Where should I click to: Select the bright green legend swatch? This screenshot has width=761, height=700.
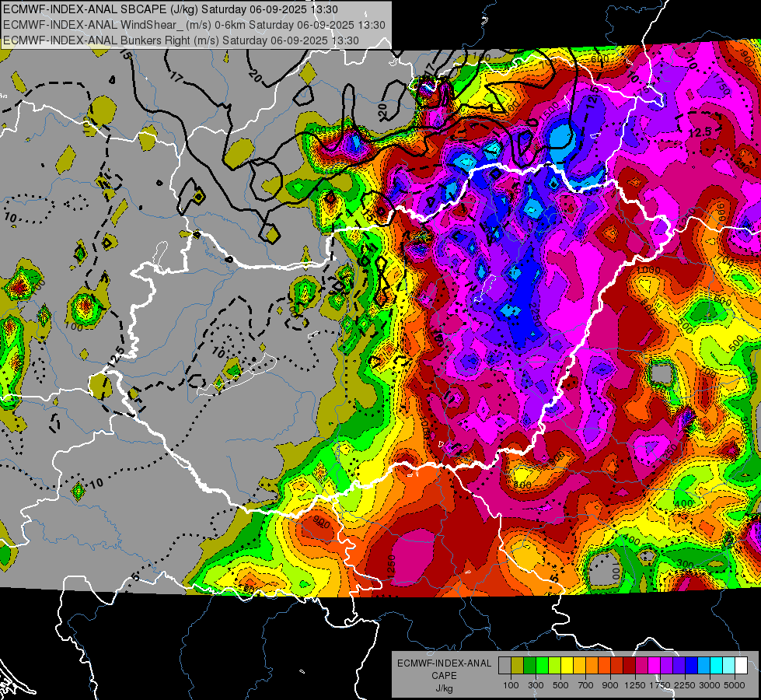tap(542, 666)
